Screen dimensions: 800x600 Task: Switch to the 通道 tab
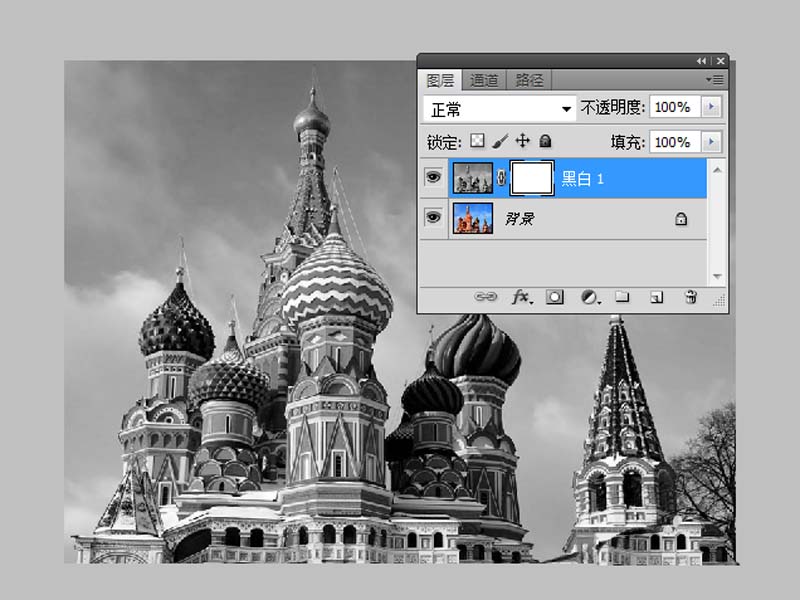click(x=484, y=80)
